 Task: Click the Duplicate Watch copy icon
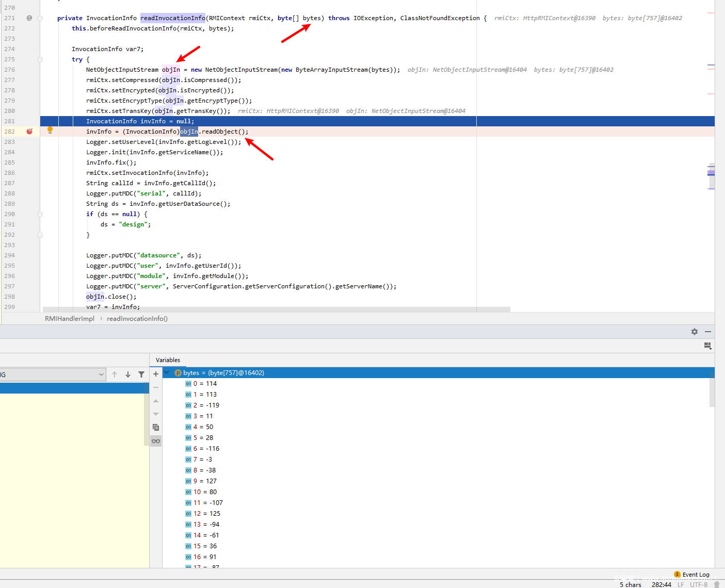click(x=156, y=428)
